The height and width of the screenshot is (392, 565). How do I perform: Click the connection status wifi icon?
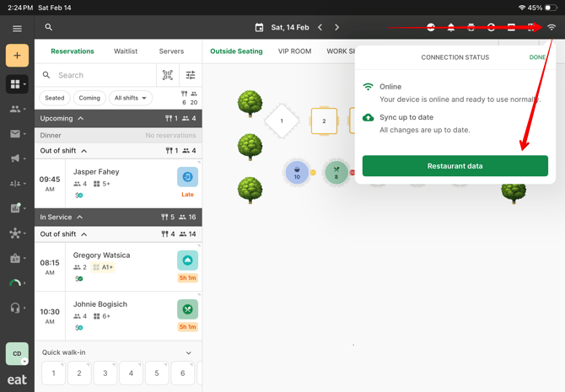(552, 28)
